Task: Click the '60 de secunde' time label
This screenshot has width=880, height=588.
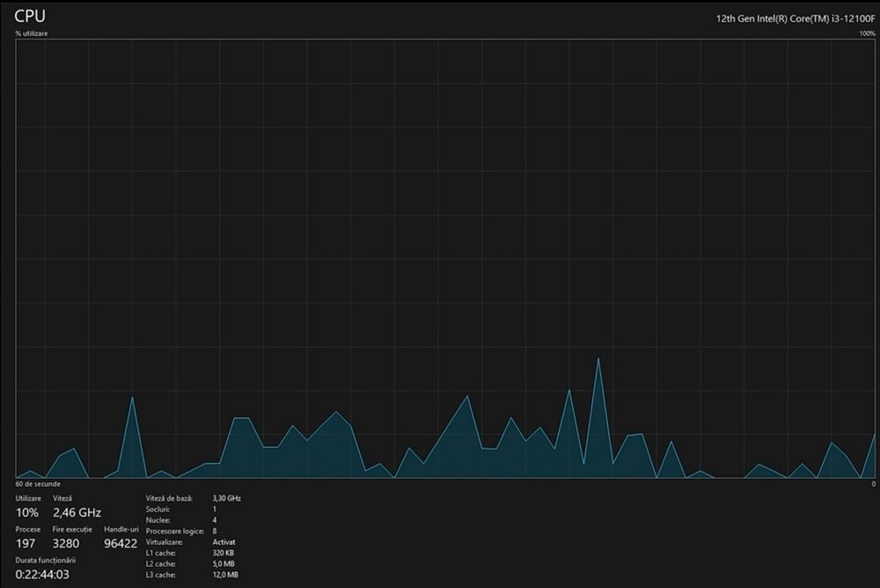Action: [38, 484]
